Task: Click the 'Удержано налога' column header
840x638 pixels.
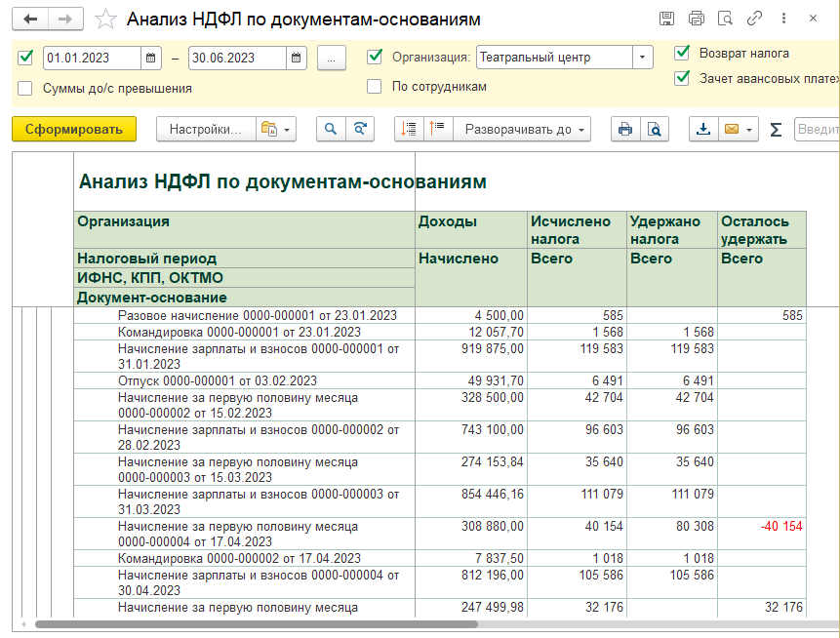Action: point(672,229)
